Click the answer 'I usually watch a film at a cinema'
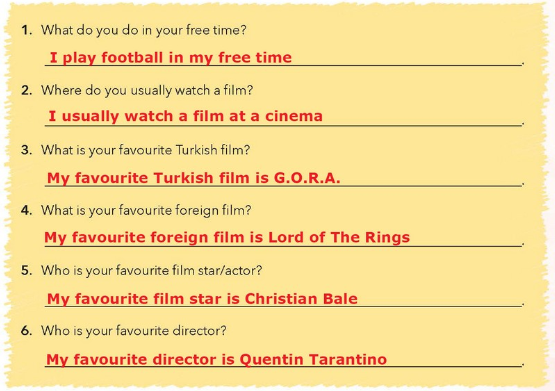This screenshot has height=391, width=555. point(185,116)
